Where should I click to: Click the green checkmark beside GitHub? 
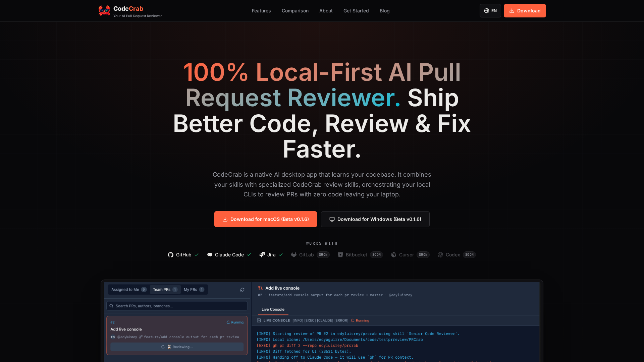197,255
